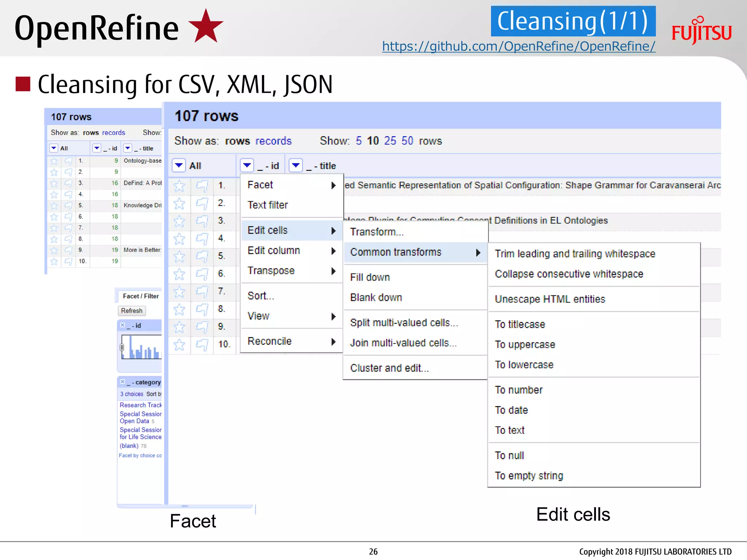Star row 3 in the large grid

tap(179, 221)
